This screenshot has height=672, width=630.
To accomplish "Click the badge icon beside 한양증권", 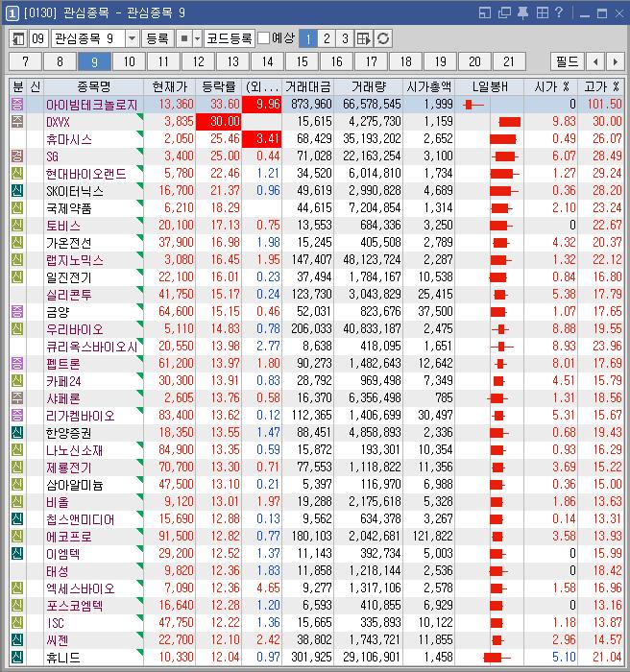I will [17, 432].
